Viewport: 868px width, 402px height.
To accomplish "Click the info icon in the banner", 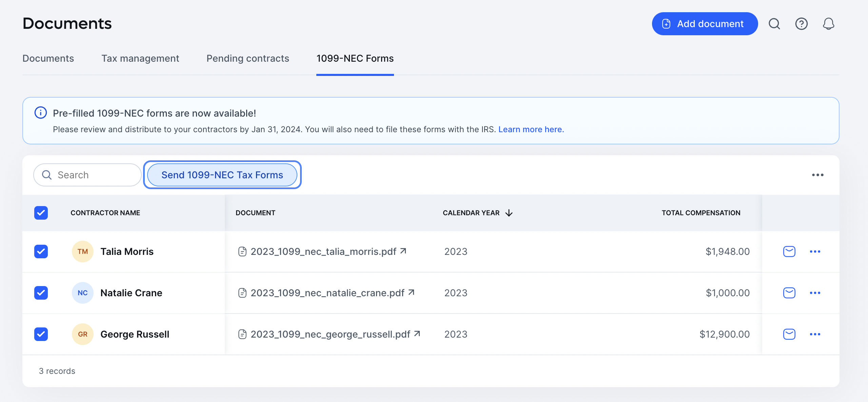I will tap(40, 113).
